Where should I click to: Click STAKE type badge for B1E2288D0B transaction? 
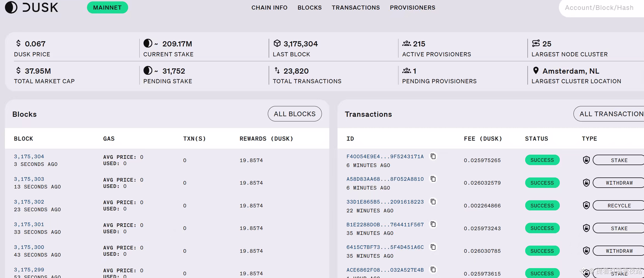[618, 228]
